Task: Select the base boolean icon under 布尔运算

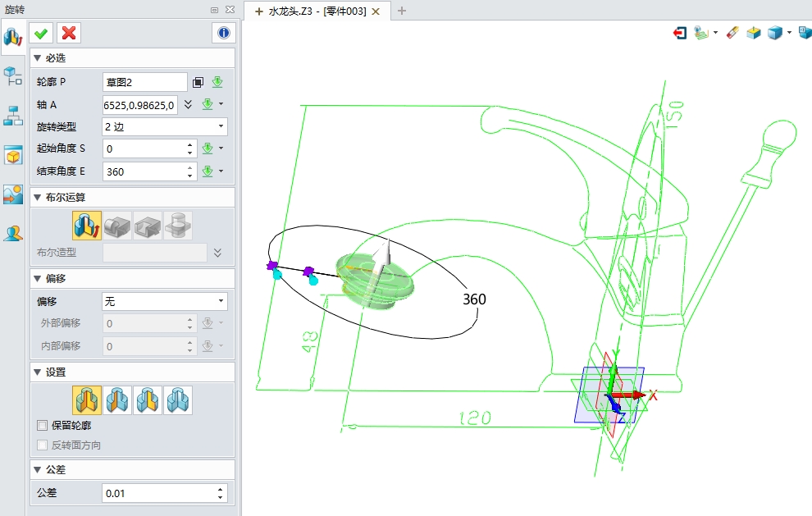Action: point(86,224)
